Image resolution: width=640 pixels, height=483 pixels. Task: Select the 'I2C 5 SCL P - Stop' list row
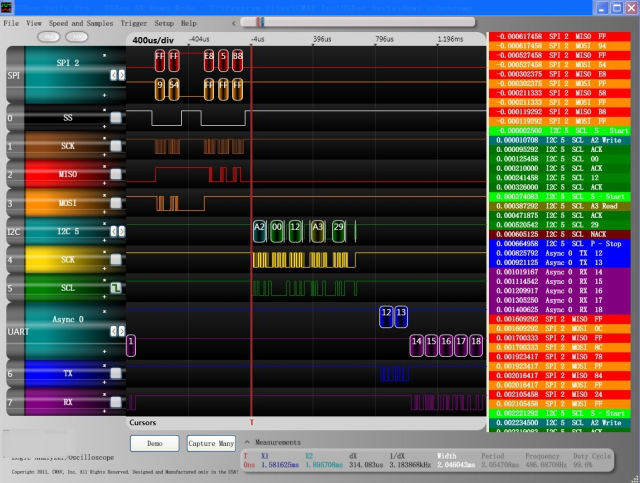coord(560,244)
